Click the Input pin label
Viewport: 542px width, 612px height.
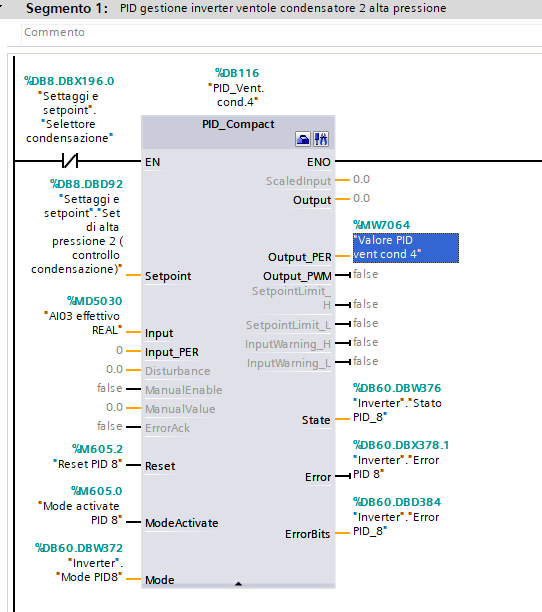click(159, 333)
